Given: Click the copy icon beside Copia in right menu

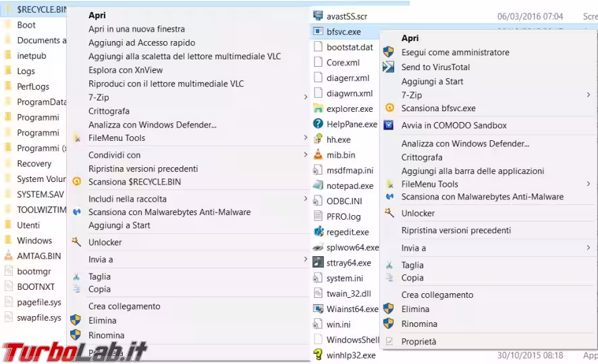Looking at the screenshot, I should (389, 277).
